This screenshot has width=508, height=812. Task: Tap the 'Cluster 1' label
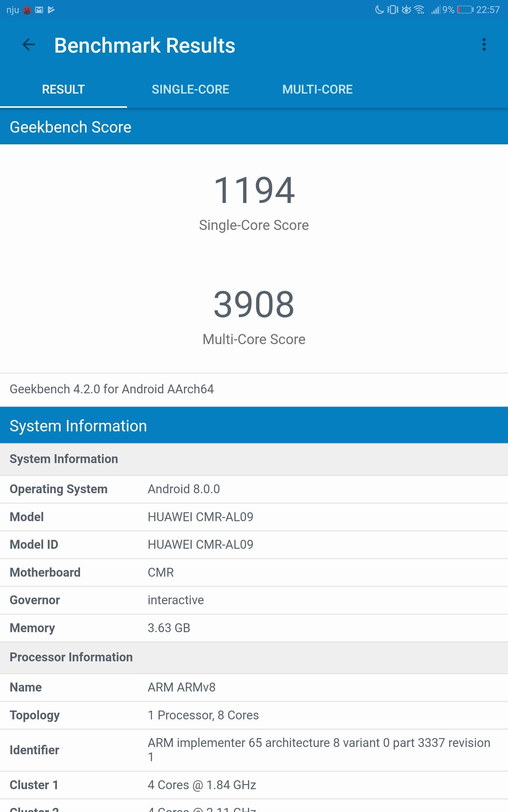coord(34,785)
